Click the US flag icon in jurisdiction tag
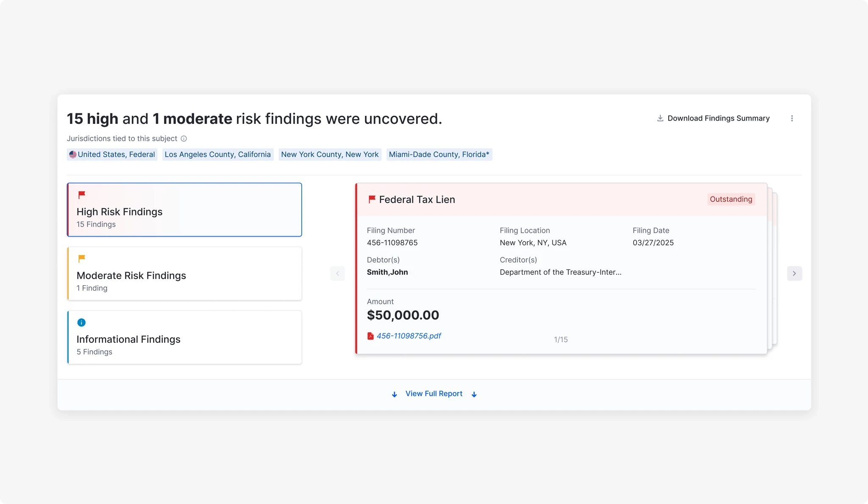Screen dimensions: 868x504 point(73,154)
